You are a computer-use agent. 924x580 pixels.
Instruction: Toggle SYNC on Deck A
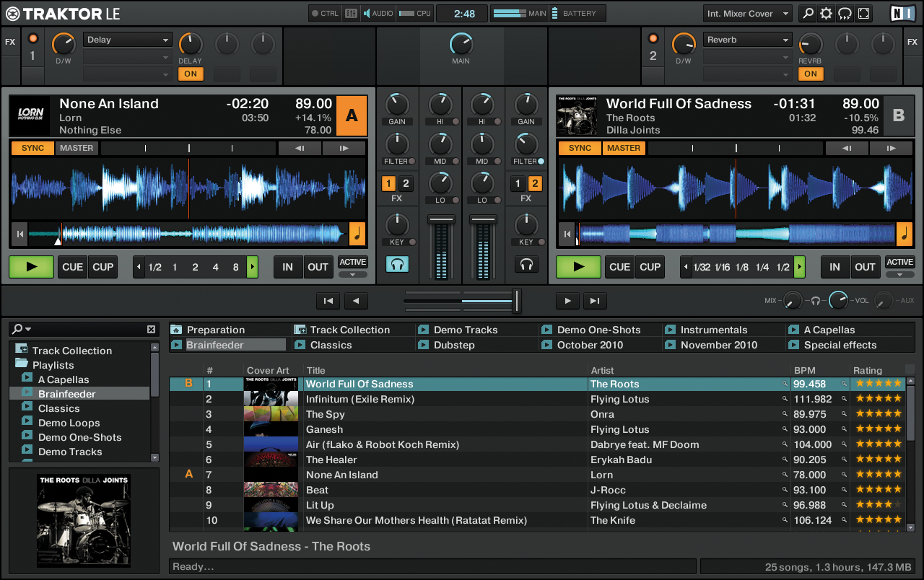[x=32, y=148]
